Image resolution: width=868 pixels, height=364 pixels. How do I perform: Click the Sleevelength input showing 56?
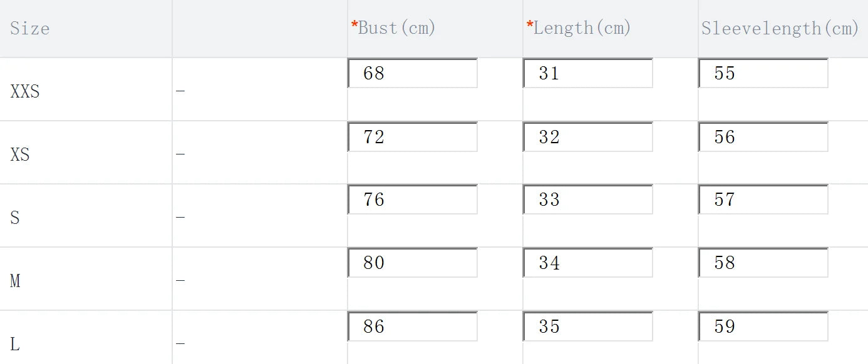763,136
